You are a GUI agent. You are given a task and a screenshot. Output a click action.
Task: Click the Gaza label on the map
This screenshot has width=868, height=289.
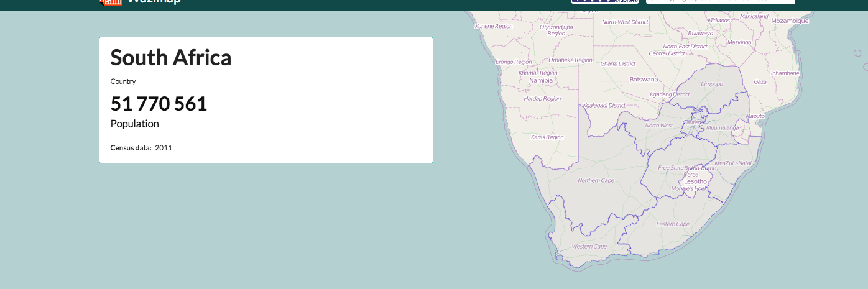click(x=760, y=81)
